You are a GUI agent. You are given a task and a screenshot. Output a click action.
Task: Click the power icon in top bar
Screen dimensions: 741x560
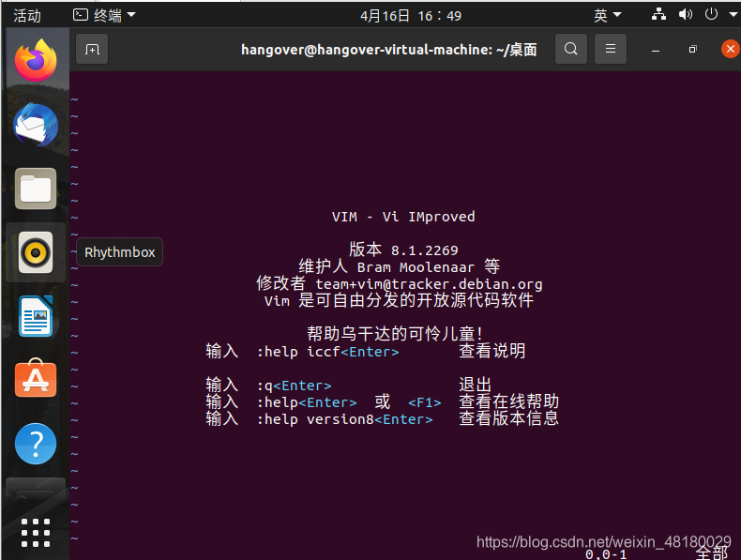point(711,14)
